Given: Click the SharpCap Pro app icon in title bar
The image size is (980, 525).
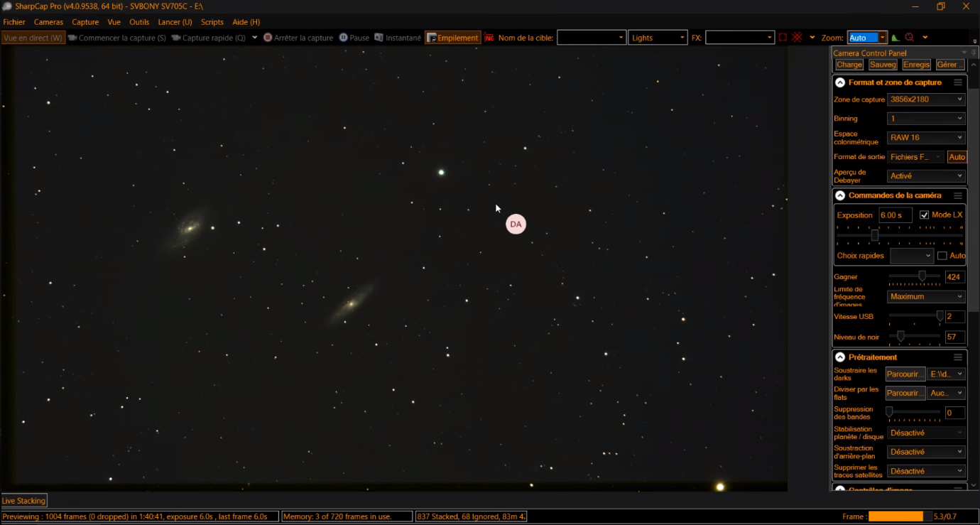Looking at the screenshot, I should (x=7, y=6).
